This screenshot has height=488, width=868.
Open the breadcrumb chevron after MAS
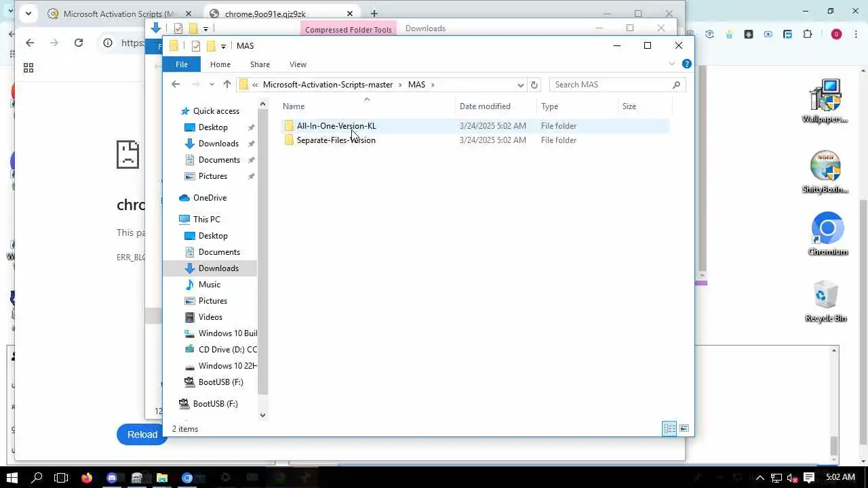coord(433,85)
